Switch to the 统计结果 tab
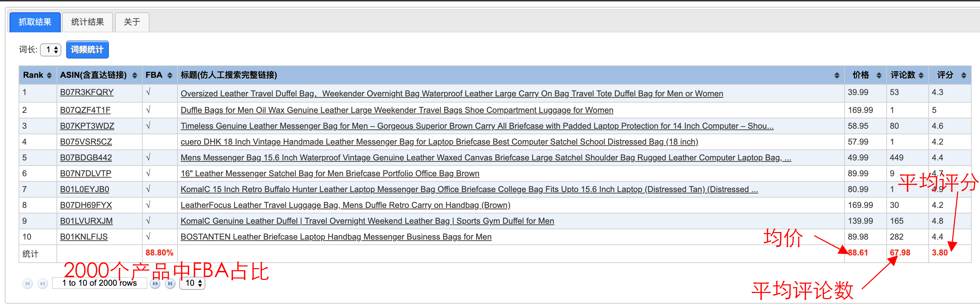The height and width of the screenshot is (305, 980). 88,22
